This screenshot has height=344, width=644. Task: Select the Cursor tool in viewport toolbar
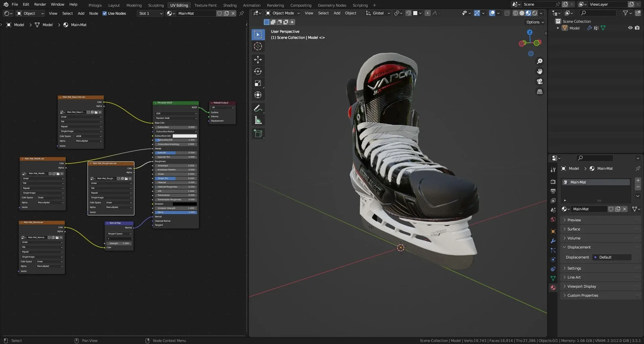(258, 46)
